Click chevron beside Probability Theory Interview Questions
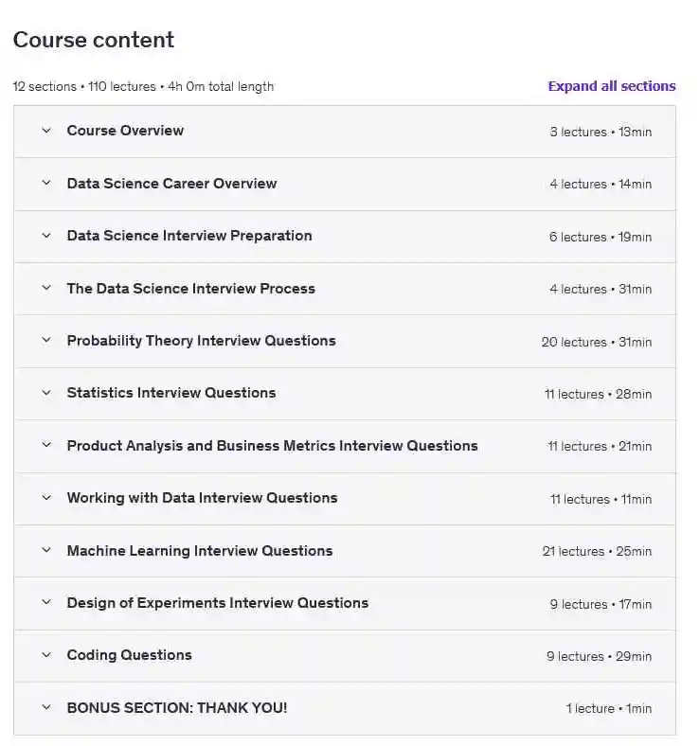700x746 pixels. click(46, 341)
